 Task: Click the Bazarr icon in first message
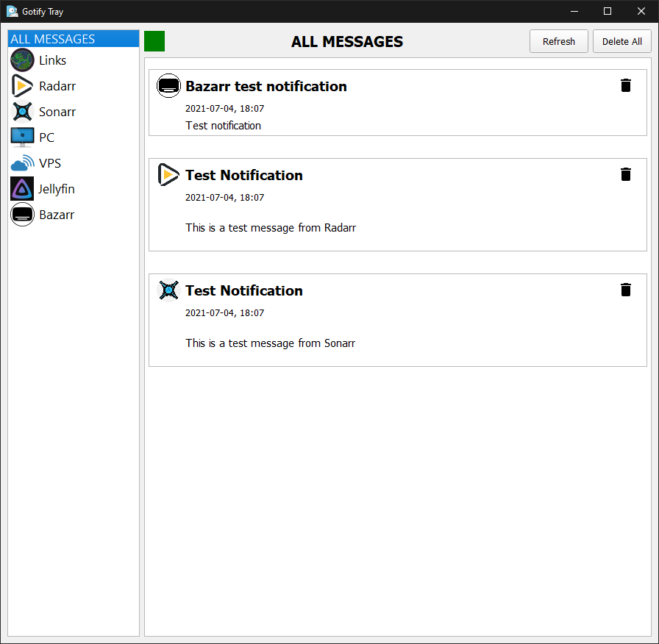[x=168, y=86]
